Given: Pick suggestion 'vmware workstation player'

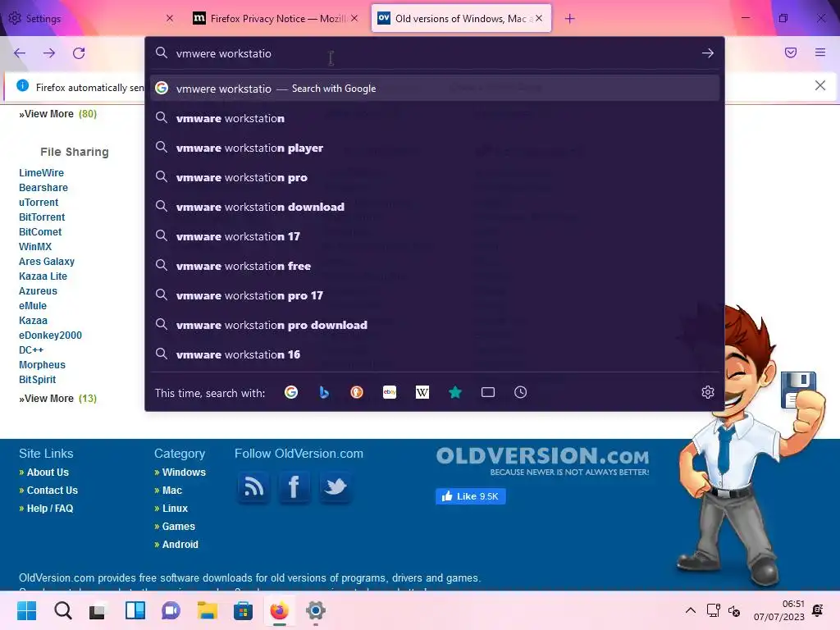Looking at the screenshot, I should tap(435, 148).
